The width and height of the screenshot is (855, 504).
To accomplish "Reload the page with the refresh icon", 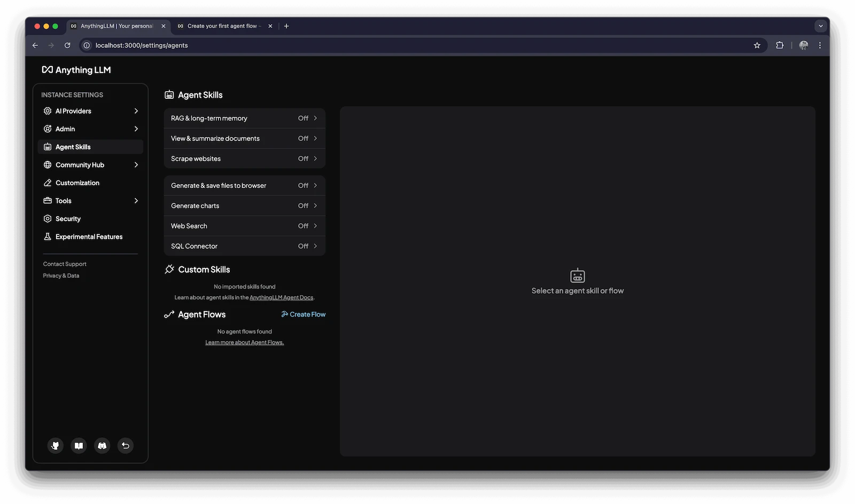I will (67, 45).
